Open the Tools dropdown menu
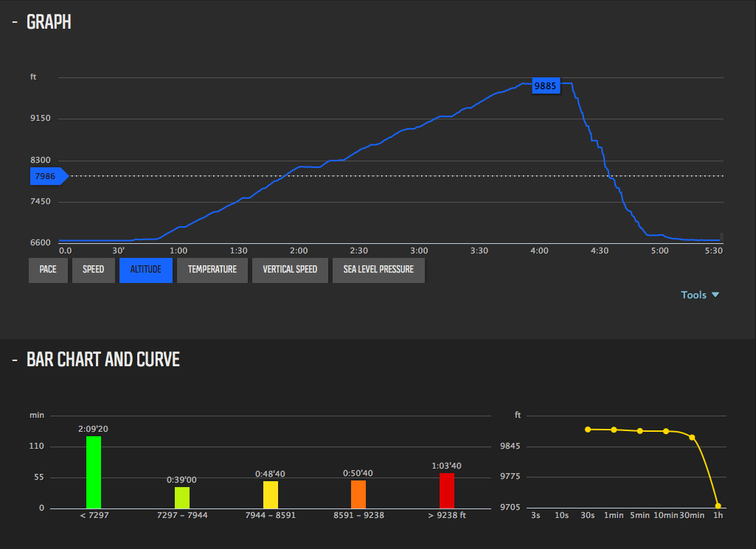The width and height of the screenshot is (756, 549). 699,295
